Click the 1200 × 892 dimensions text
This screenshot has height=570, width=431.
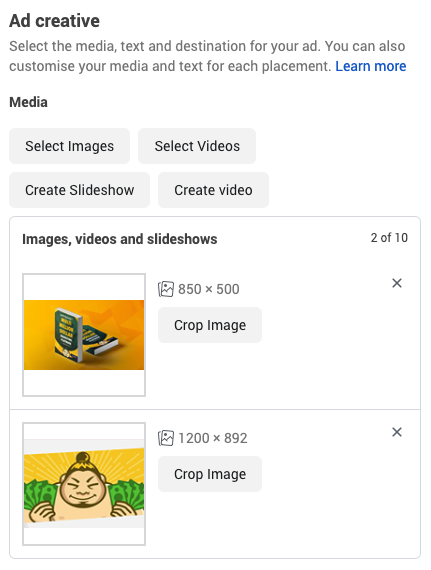(213, 438)
